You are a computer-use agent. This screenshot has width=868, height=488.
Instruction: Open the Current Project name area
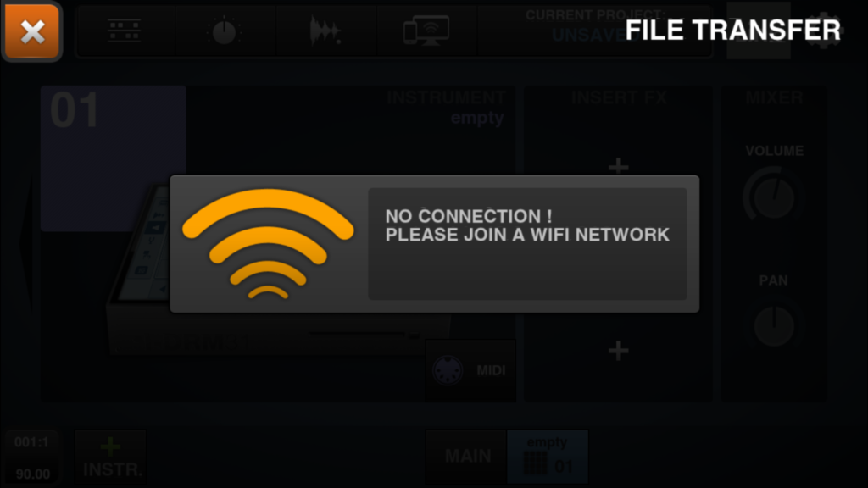pos(595,26)
